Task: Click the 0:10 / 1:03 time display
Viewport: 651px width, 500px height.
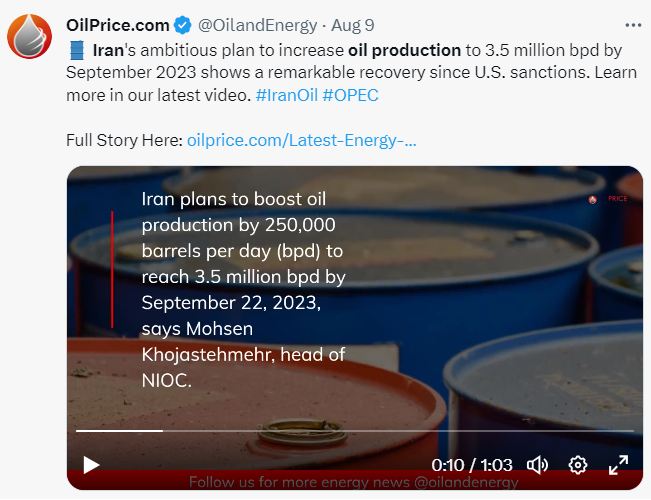Action: pos(471,465)
